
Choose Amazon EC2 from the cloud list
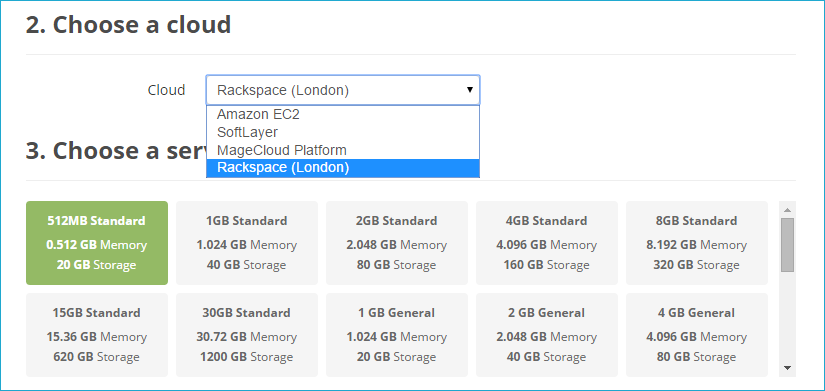click(x=343, y=114)
